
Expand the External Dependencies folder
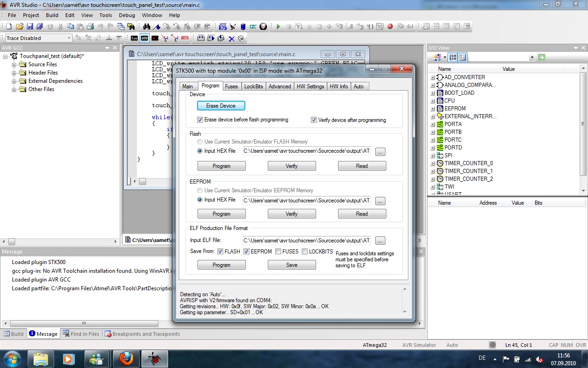tap(14, 81)
